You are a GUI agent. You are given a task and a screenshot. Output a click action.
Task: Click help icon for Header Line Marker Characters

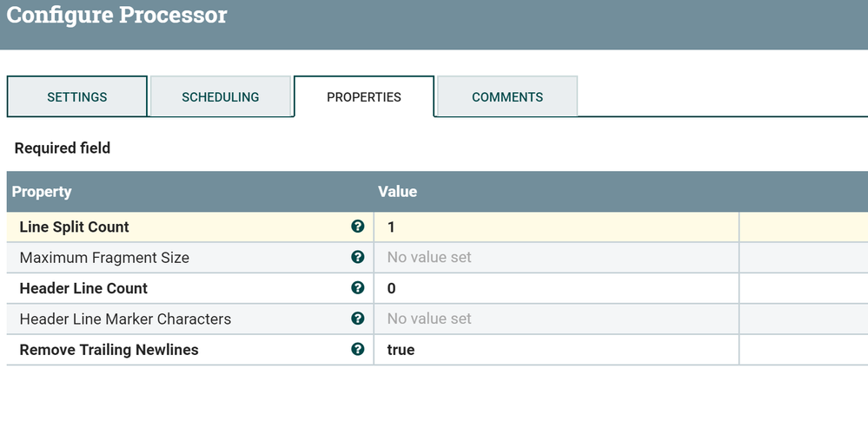(357, 319)
